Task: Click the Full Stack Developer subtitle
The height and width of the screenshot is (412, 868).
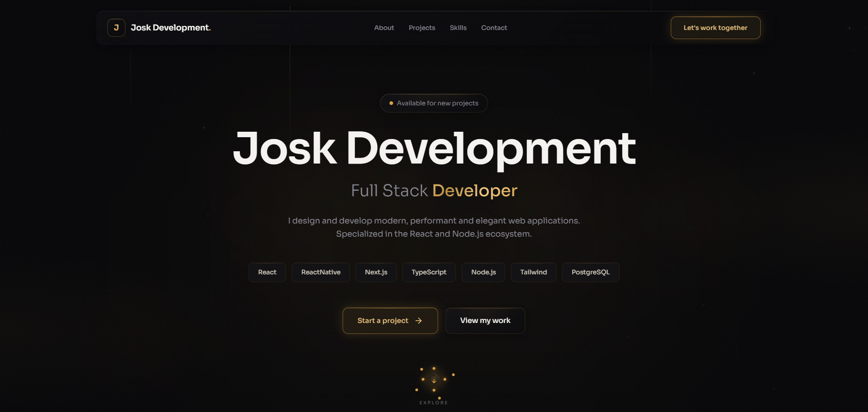Action: click(x=434, y=191)
